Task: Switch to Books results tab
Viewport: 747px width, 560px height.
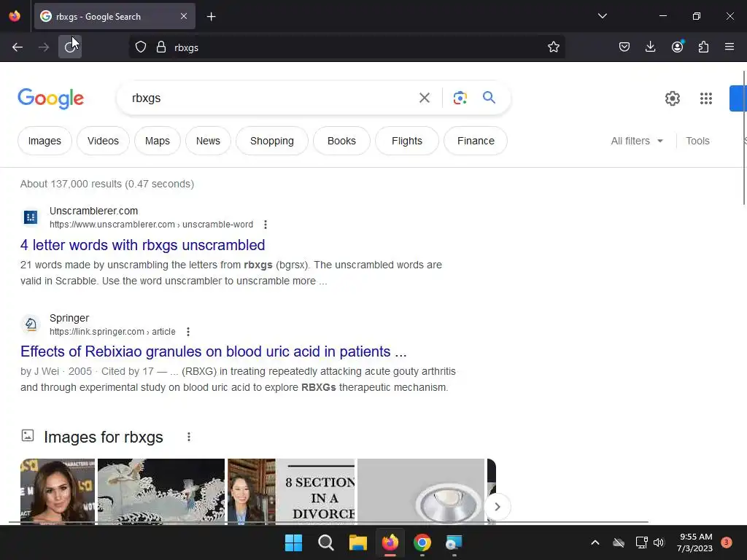Action: [341, 141]
